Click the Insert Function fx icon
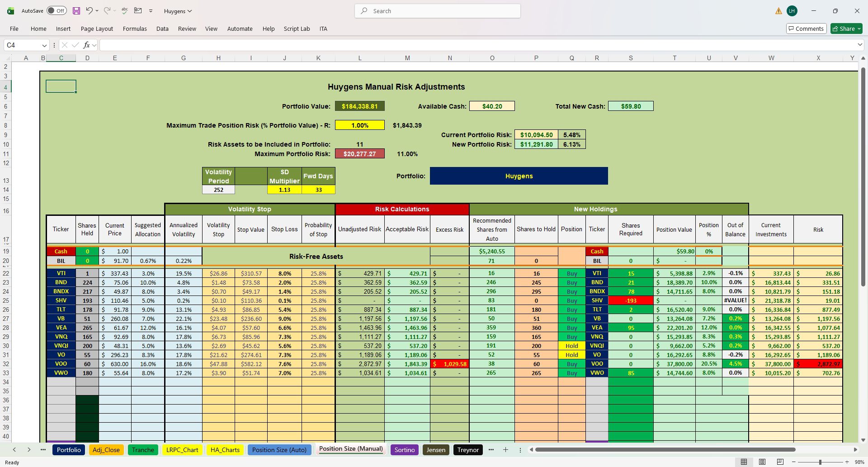Viewport: 868px width, 467px height. point(86,45)
